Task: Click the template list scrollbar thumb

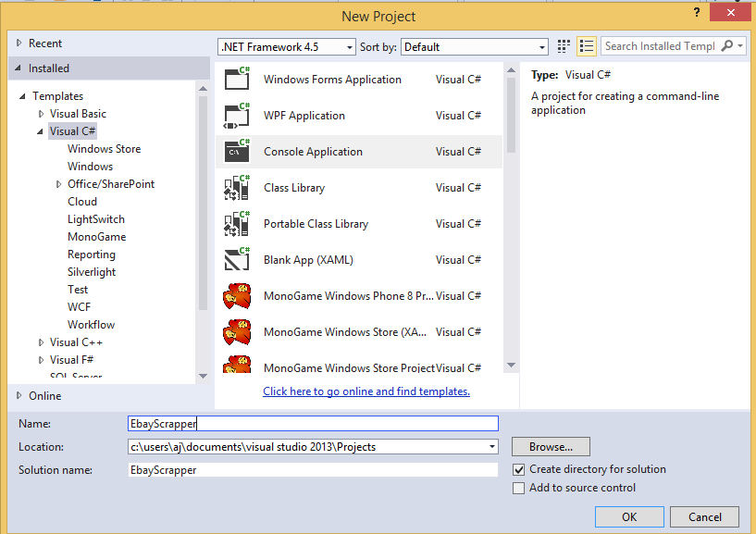Action: [511, 115]
